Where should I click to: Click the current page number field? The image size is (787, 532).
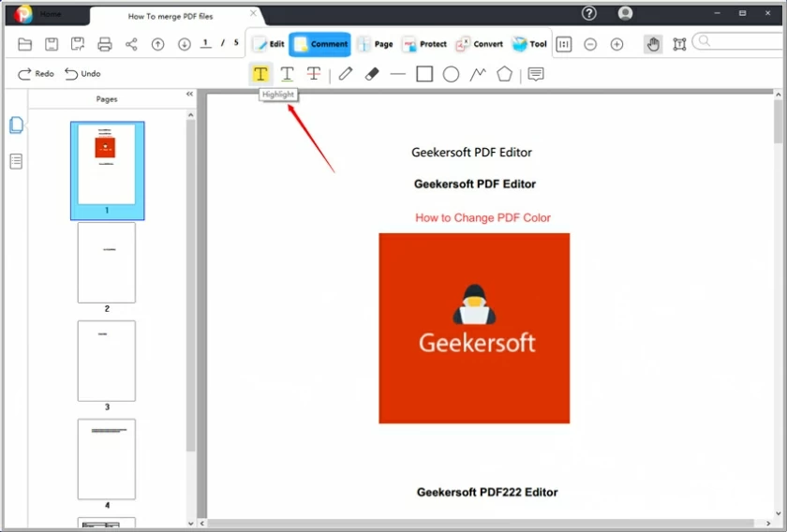[206, 44]
